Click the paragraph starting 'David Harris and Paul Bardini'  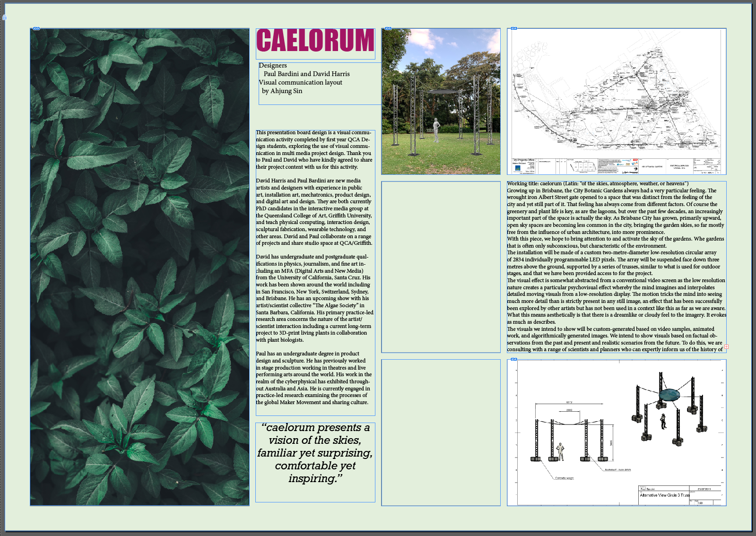(314, 212)
